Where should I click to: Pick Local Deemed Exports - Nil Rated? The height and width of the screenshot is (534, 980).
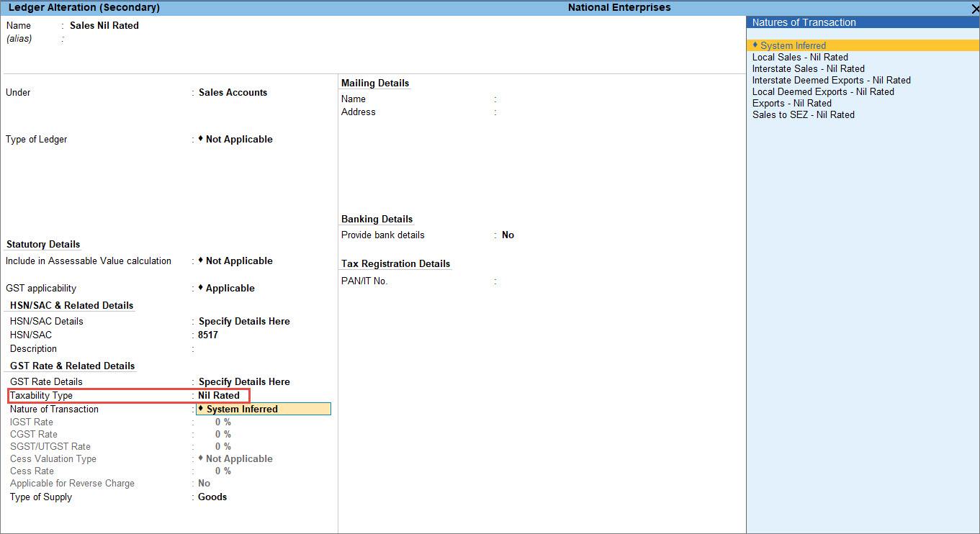(823, 91)
